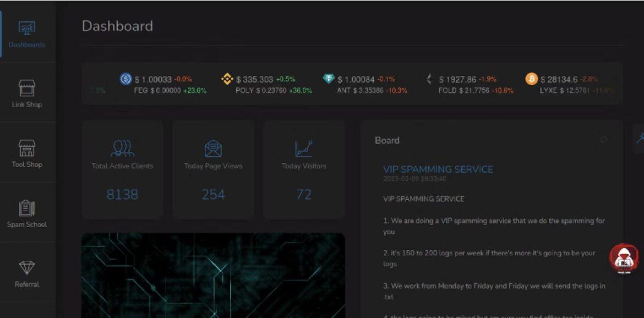644x318 pixels.
Task: Click the Ethereum icon in the ticker
Action: [430, 79]
